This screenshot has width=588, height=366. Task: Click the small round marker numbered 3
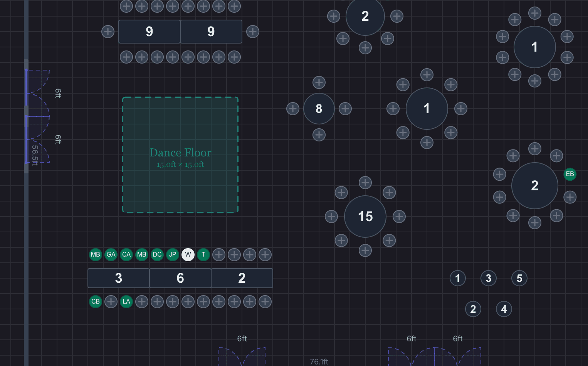click(489, 278)
